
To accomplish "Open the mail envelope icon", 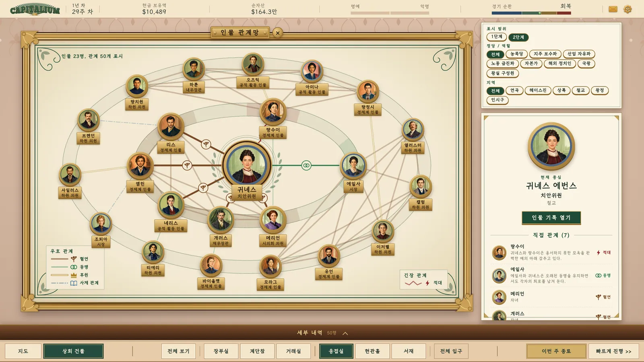I will pos(613,9).
